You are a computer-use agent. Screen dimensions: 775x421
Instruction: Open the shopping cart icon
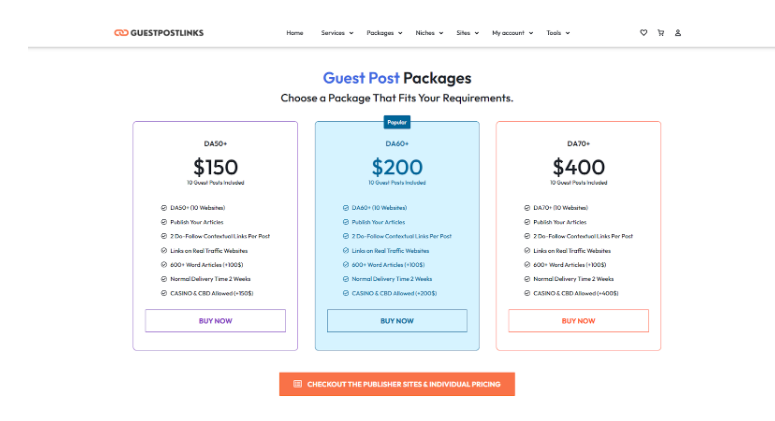[x=660, y=33]
